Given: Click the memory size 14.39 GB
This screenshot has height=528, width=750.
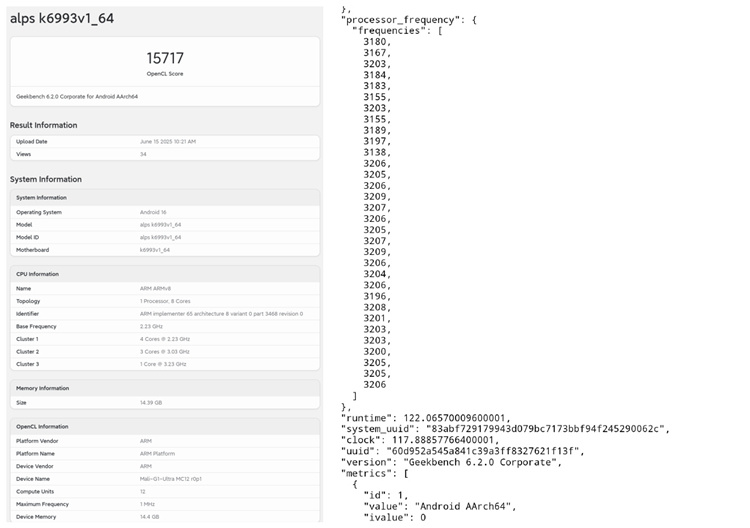Looking at the screenshot, I should (151, 403).
